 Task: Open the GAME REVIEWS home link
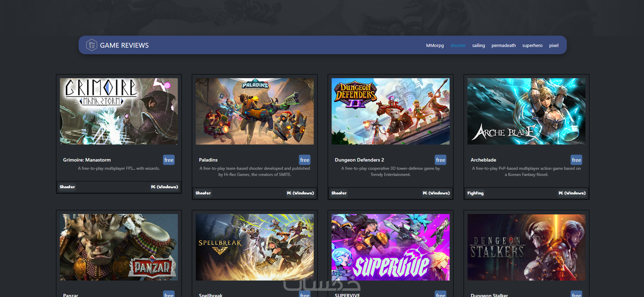tap(124, 45)
